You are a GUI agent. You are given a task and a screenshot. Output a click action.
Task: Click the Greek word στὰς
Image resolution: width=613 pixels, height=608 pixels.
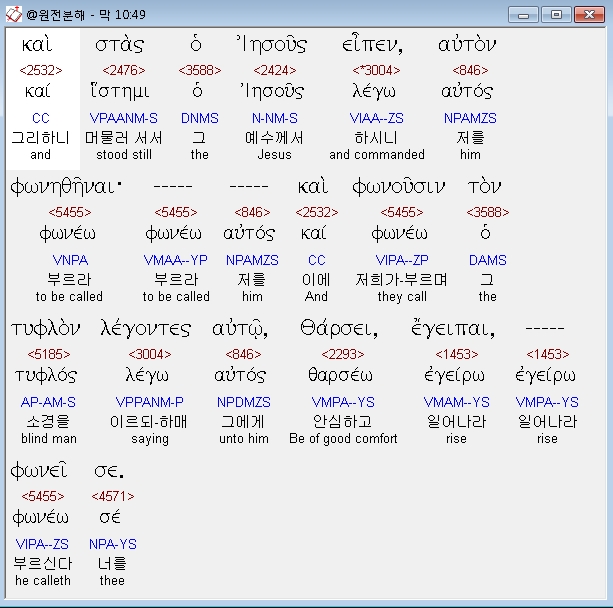[120, 45]
